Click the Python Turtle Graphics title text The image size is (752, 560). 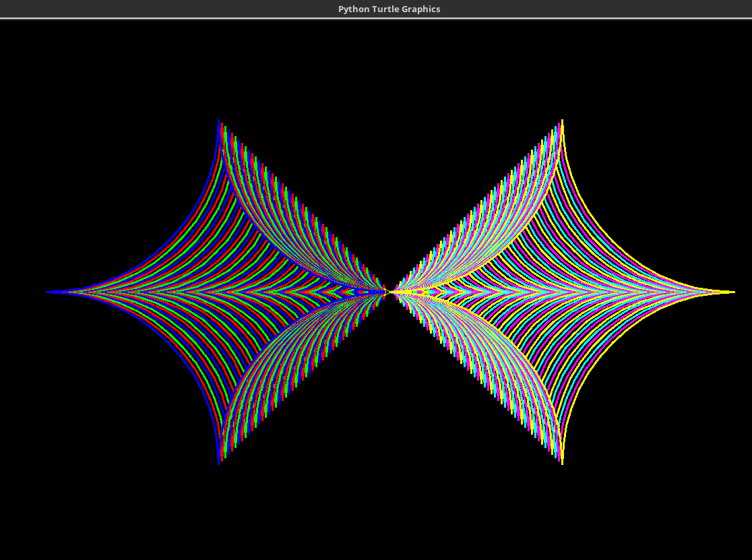389,9
